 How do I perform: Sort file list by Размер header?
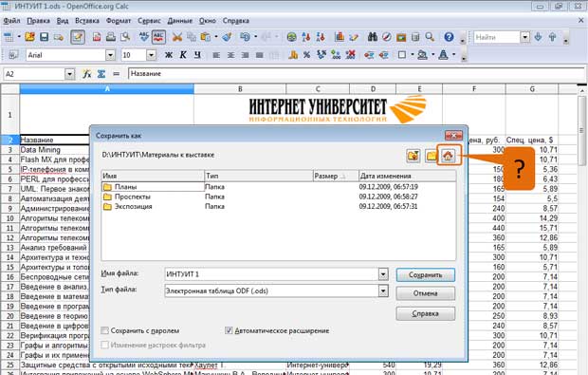pos(336,176)
